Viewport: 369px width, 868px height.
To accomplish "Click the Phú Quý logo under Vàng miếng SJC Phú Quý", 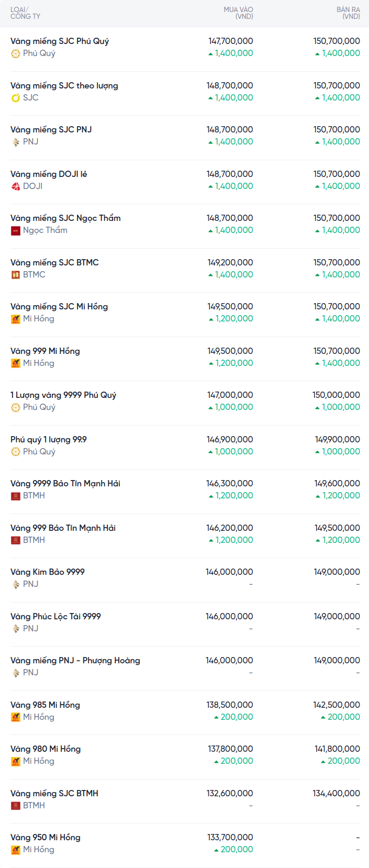I will click(16, 53).
